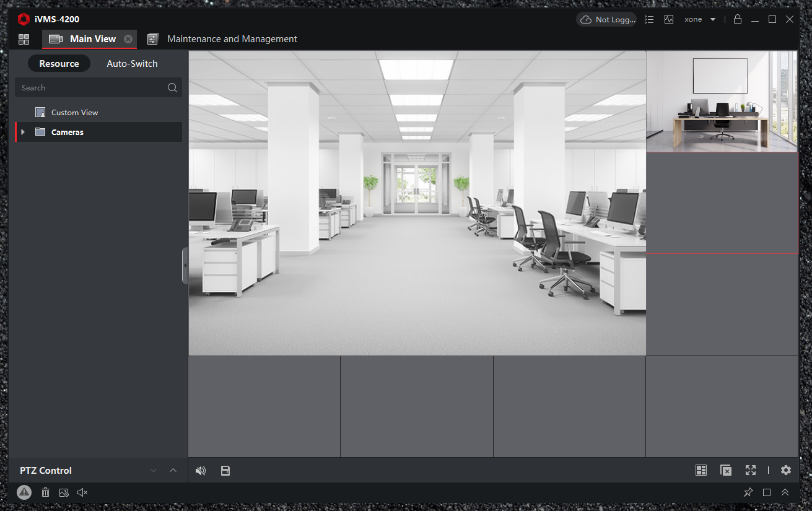Viewport: 812px width, 511px height.
Task: Enter full screen mode
Action: 751,471
